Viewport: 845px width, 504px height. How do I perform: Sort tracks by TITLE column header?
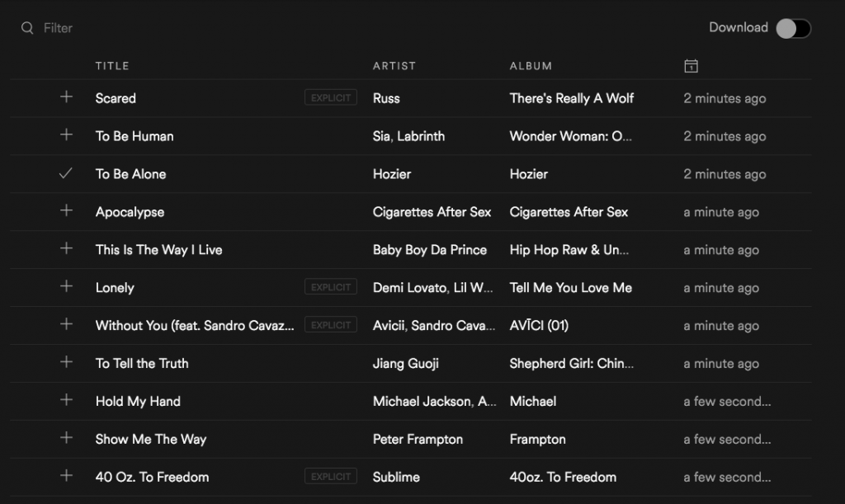(x=112, y=66)
